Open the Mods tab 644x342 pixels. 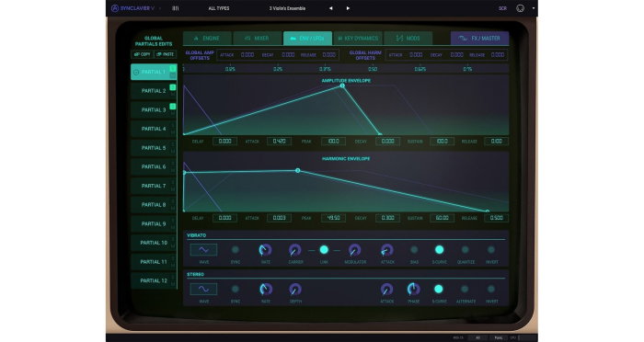(x=408, y=39)
